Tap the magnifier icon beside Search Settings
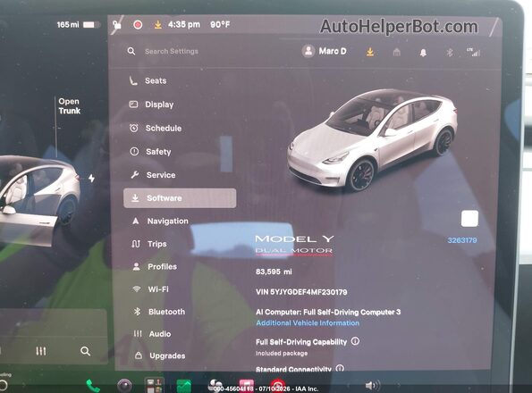 coord(131,51)
